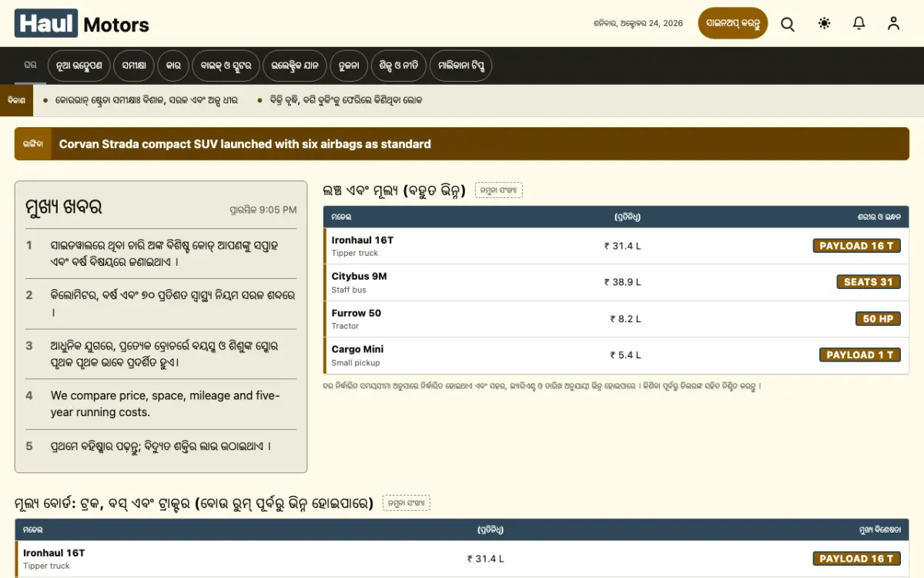Open top story 5 starting with ପ୍ରଥମେ
Screen dimensions: 924x578
pyautogui.click(x=161, y=446)
